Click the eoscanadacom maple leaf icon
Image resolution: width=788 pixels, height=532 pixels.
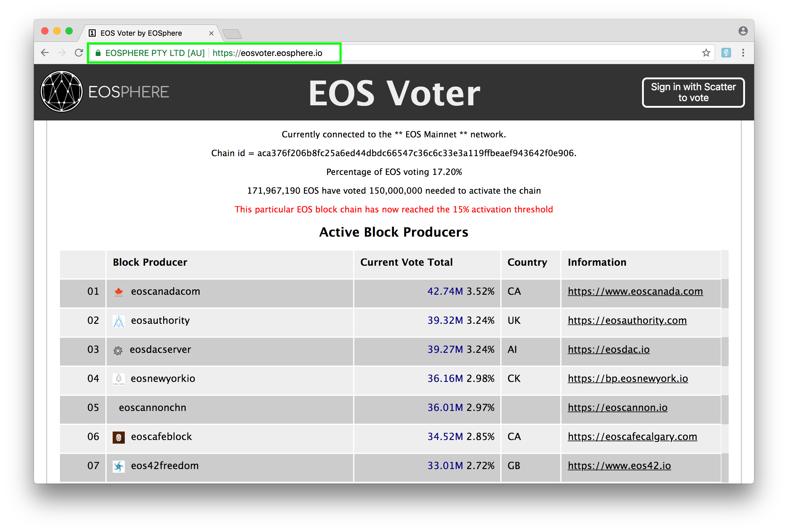tap(118, 292)
